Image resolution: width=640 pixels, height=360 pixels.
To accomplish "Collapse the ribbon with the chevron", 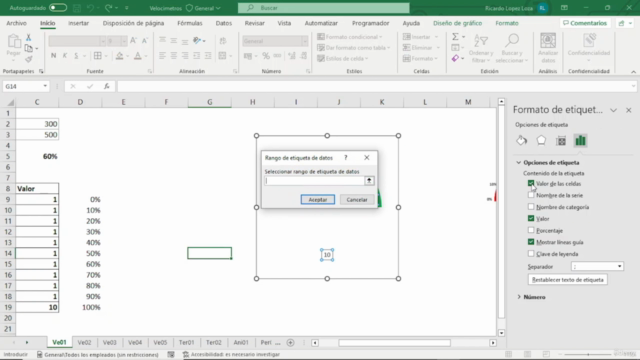I will point(633,71).
